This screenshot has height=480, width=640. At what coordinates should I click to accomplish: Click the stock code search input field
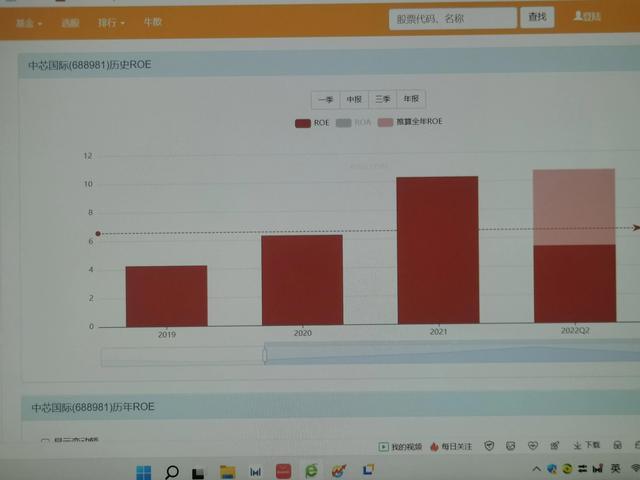coord(452,19)
